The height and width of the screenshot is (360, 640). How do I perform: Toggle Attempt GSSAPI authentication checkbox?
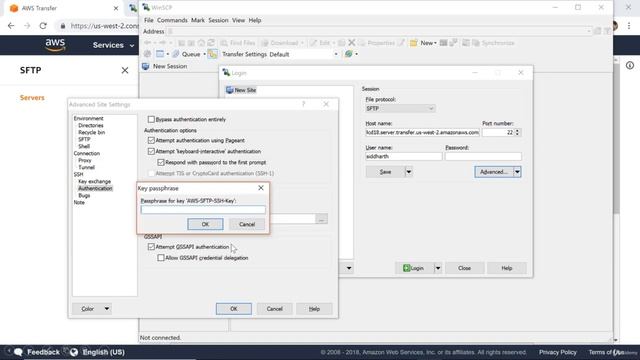[151, 247]
